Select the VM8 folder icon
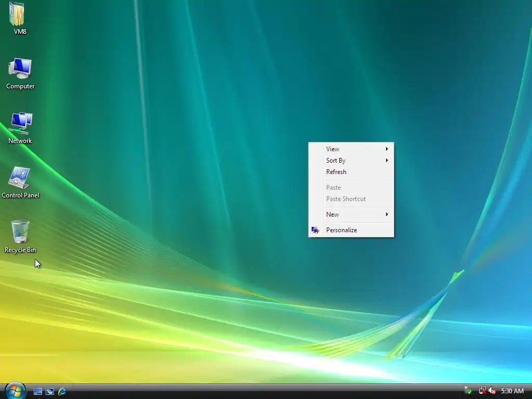The width and height of the screenshot is (532, 399). (17, 14)
